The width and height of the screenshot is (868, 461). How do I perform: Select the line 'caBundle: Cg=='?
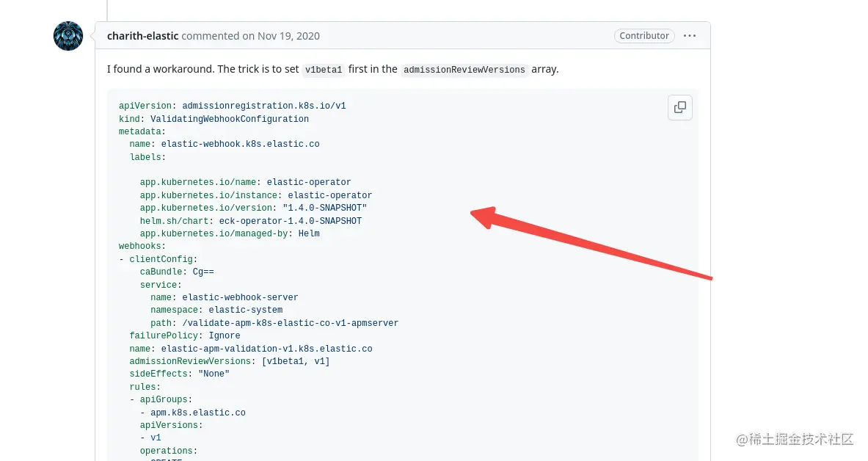point(177,272)
